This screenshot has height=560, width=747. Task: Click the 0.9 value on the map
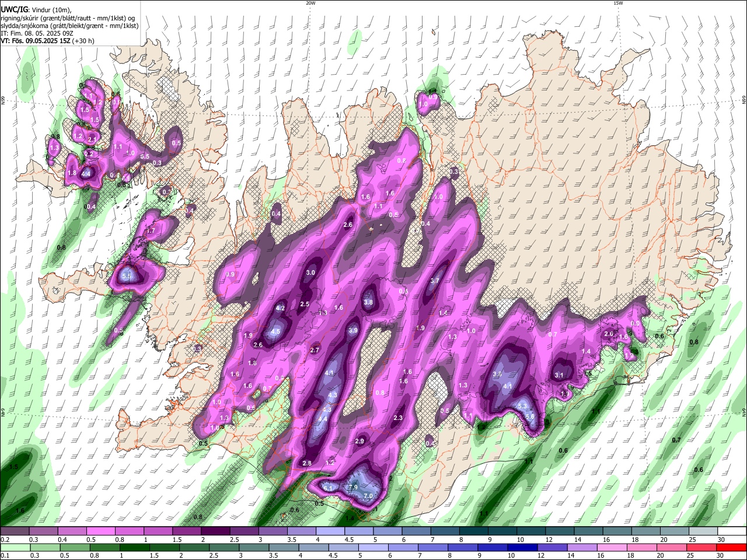coord(230,274)
